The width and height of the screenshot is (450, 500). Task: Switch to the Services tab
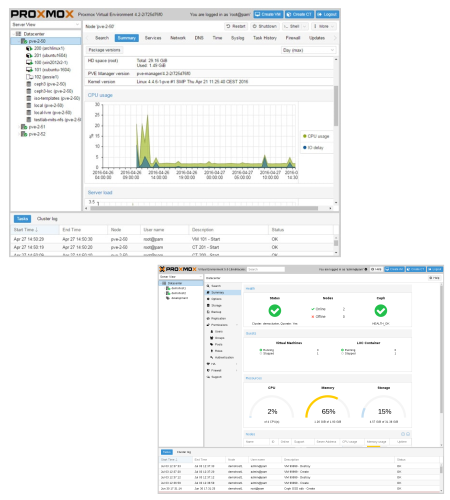(x=153, y=38)
